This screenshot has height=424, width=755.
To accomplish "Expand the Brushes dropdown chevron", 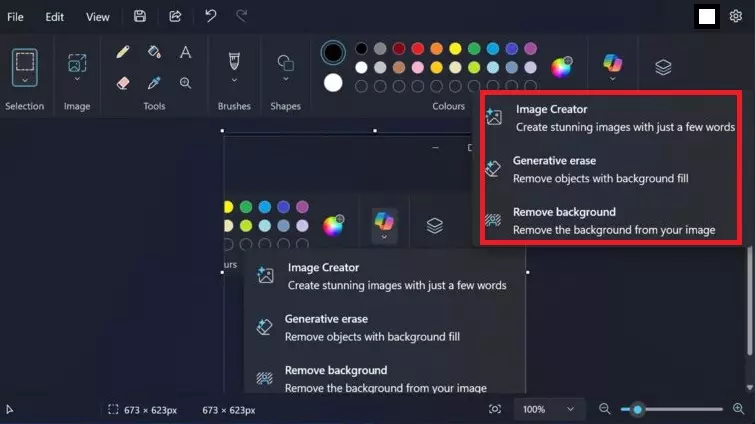I will coord(234,80).
